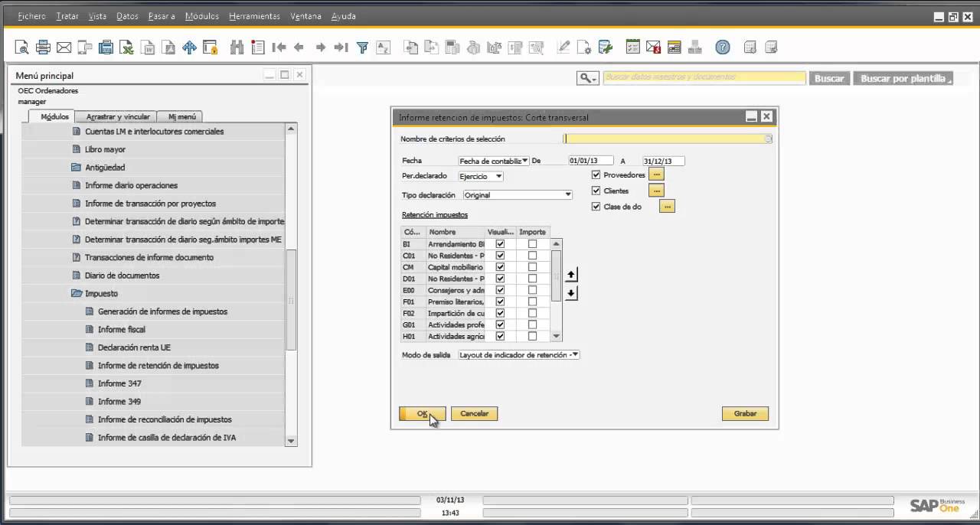The height and width of the screenshot is (525, 980).
Task: Switch to Mi menú tab
Action: point(182,116)
